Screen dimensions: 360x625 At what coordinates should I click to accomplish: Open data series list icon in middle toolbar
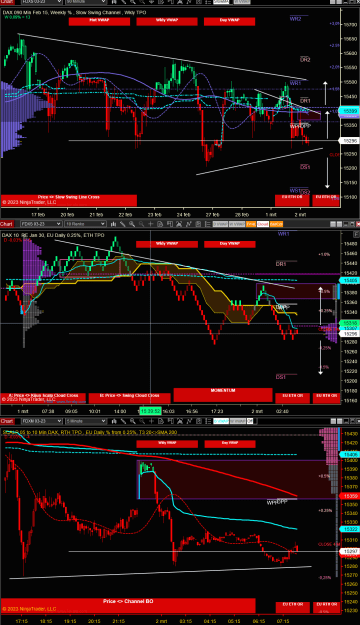pyautogui.click(x=207, y=224)
